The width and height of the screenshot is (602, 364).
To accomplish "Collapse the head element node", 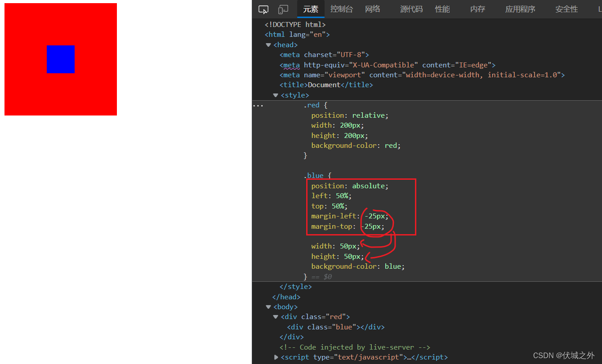I will click(x=268, y=45).
